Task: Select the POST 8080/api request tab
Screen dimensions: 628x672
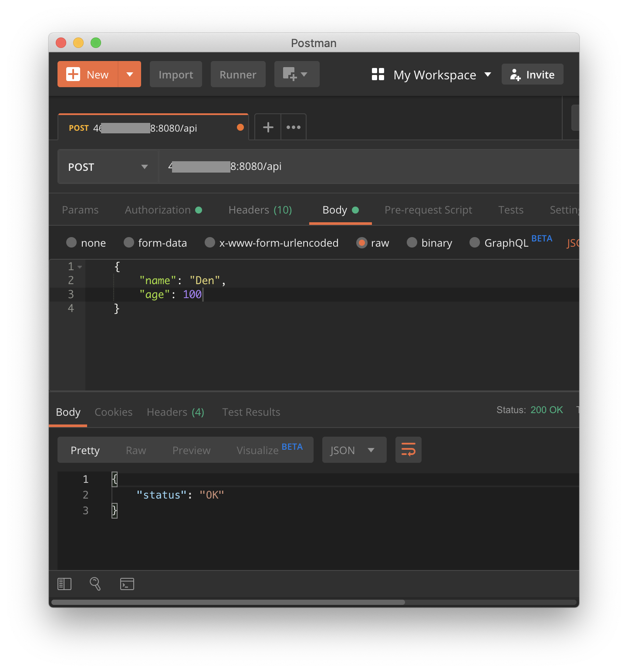Action: [x=153, y=127]
